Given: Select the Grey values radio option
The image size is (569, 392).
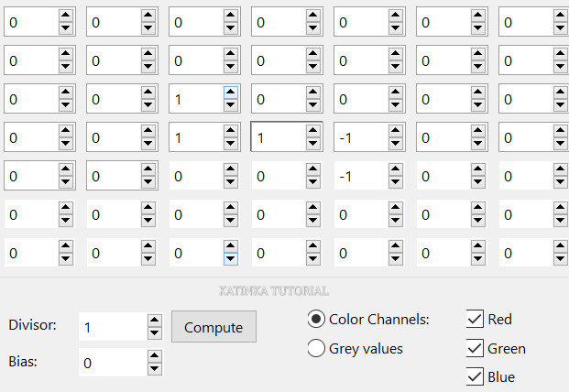Looking at the screenshot, I should [x=316, y=348].
